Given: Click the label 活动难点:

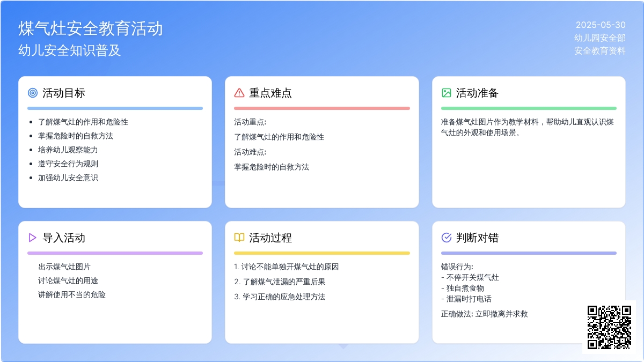Looking at the screenshot, I should [x=250, y=152].
